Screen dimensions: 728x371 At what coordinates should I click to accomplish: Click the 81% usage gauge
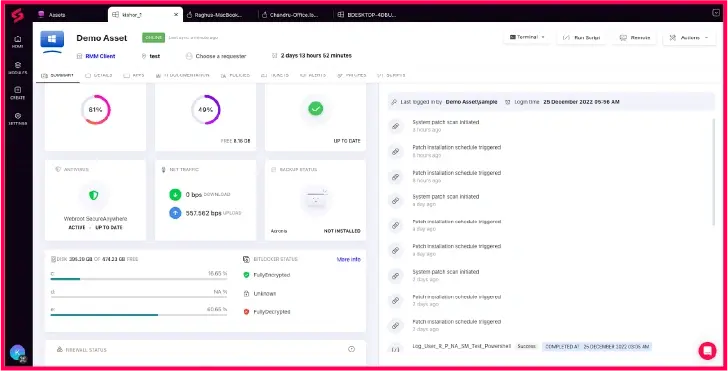(x=96, y=110)
